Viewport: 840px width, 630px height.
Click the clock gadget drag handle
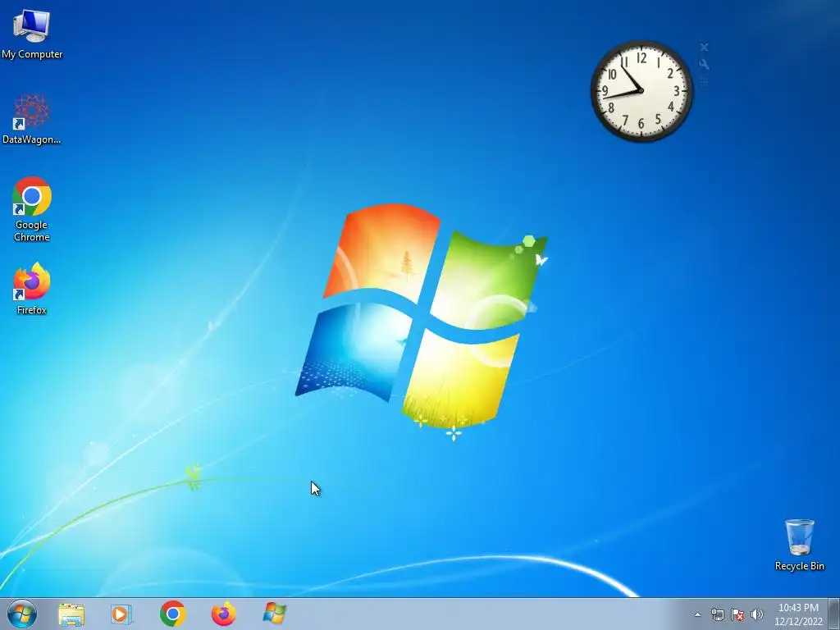704,82
